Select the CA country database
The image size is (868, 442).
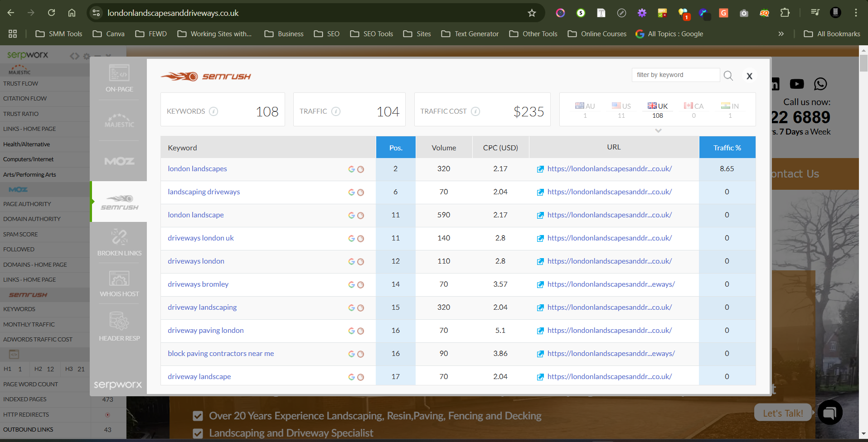pos(693,110)
